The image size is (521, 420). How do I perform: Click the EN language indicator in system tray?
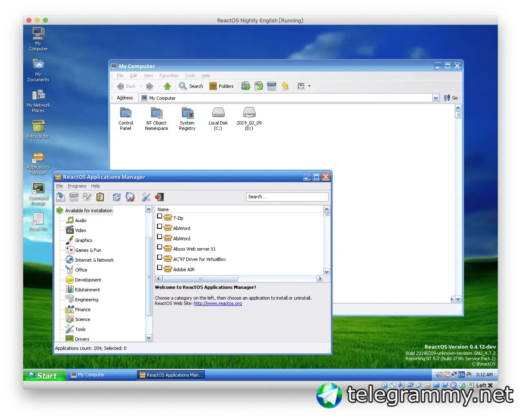pyautogui.click(x=461, y=374)
